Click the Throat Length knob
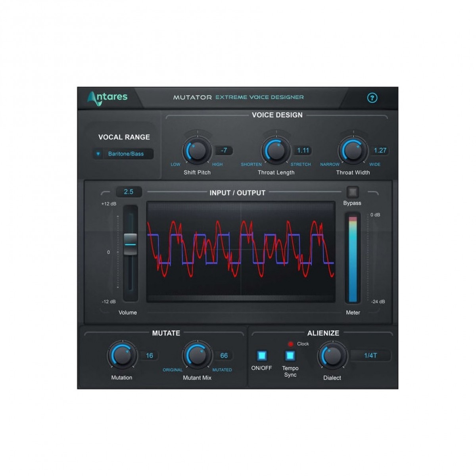476x476 pixels. click(275, 150)
